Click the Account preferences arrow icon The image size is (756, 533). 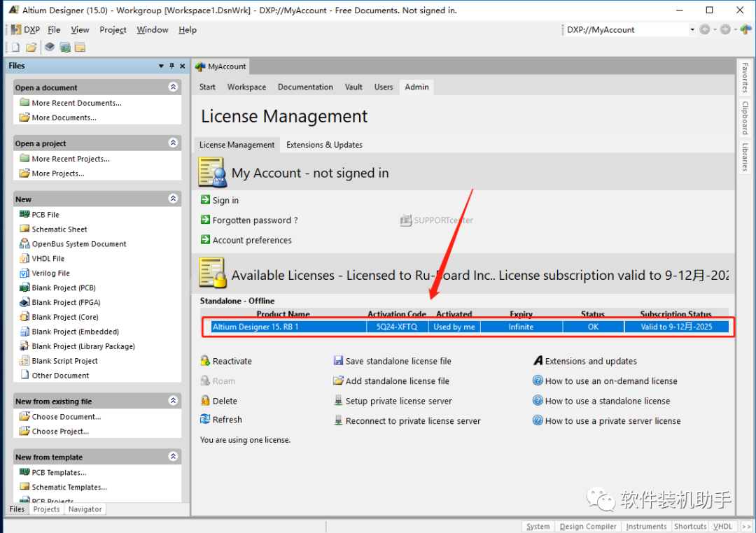pyautogui.click(x=205, y=239)
